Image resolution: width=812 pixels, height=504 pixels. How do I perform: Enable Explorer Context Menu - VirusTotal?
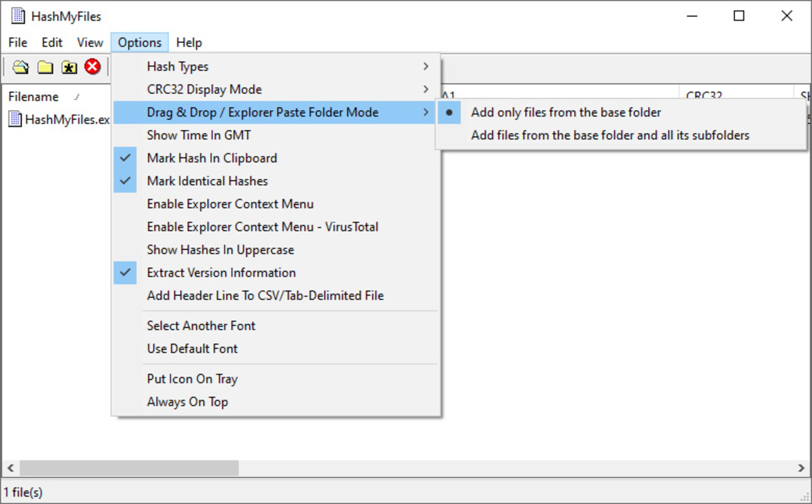coord(274,227)
